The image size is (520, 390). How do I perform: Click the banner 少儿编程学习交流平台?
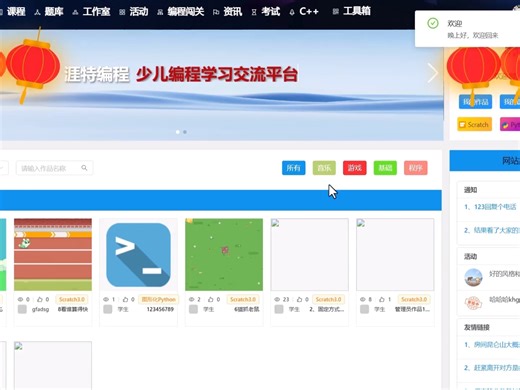[217, 74]
